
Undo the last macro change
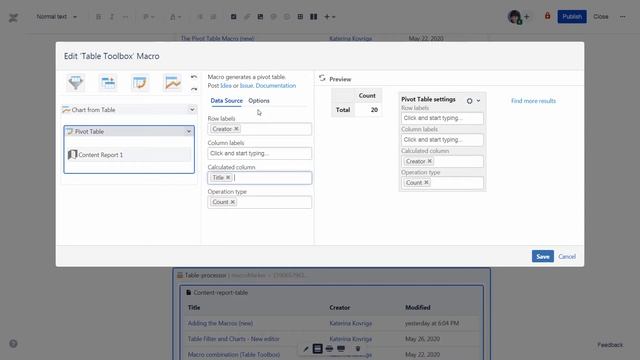(x=194, y=77)
